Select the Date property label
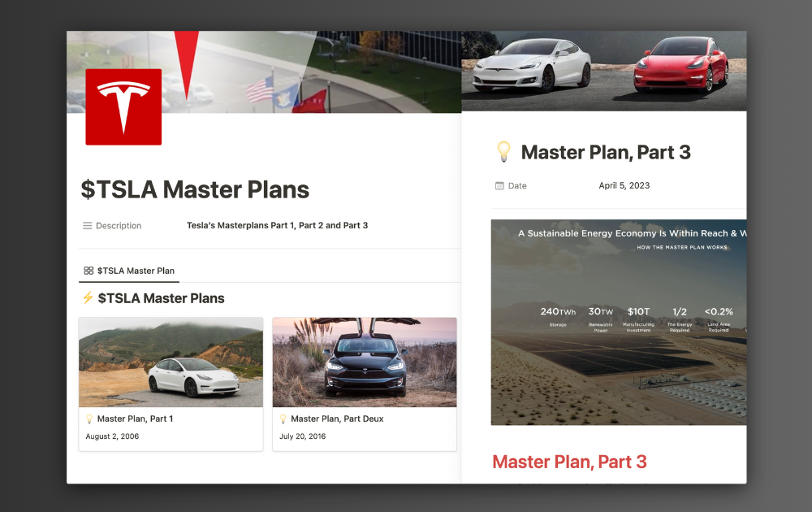This screenshot has width=812, height=512. [x=517, y=185]
